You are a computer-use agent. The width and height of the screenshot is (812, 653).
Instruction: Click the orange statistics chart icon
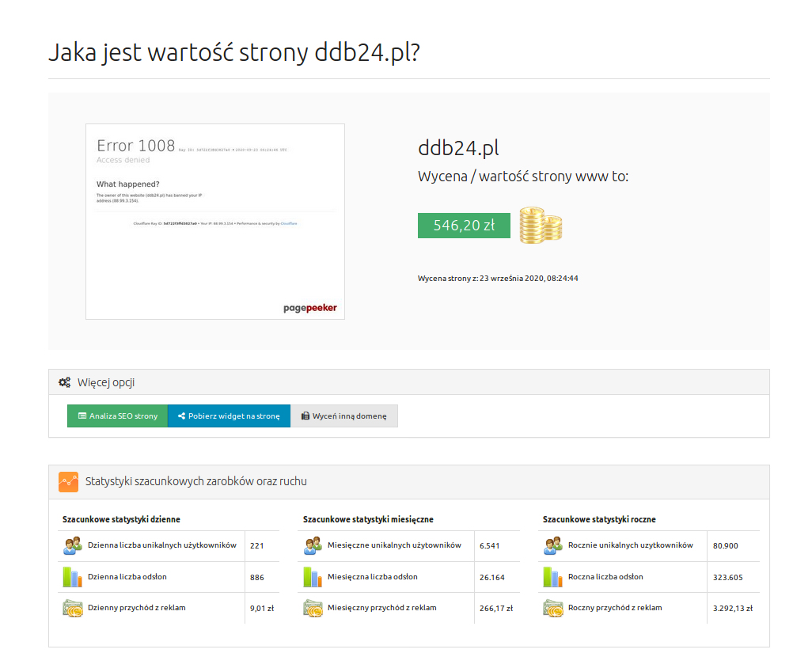(x=69, y=481)
